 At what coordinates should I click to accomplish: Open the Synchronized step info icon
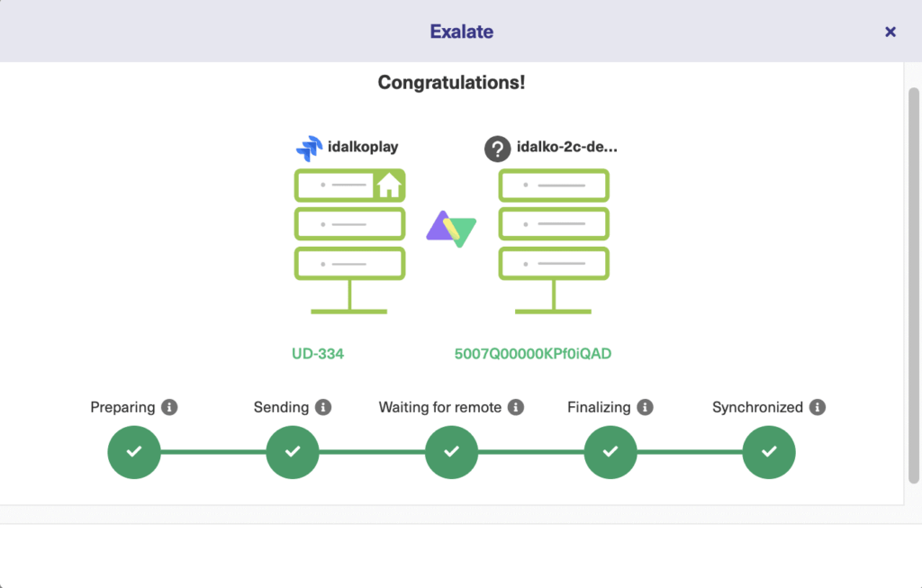(816, 407)
